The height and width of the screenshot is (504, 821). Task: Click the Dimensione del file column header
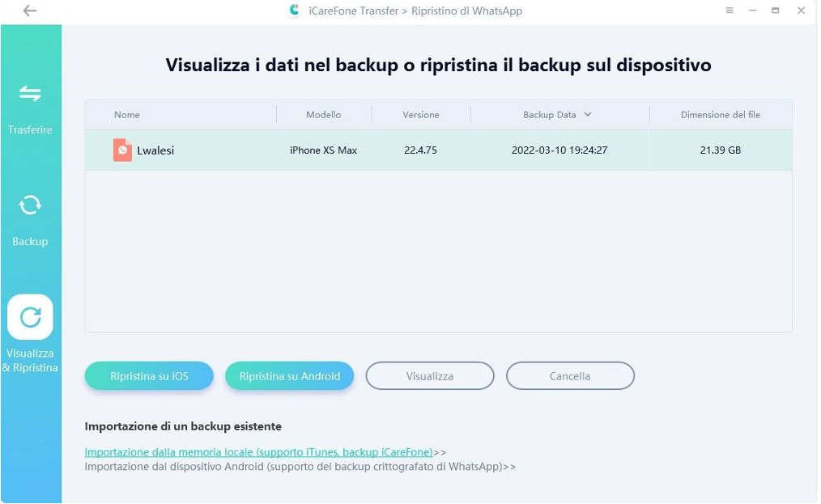[x=721, y=115]
